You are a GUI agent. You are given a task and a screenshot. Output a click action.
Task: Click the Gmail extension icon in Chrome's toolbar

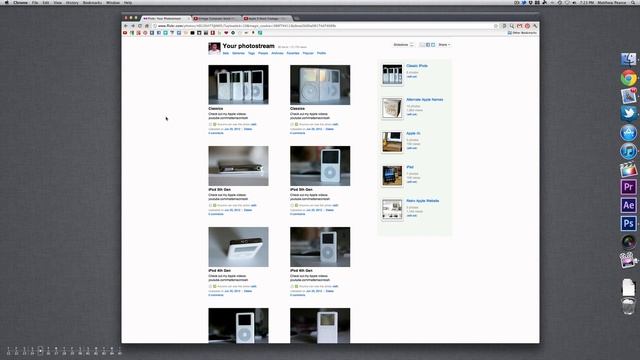(x=520, y=26)
